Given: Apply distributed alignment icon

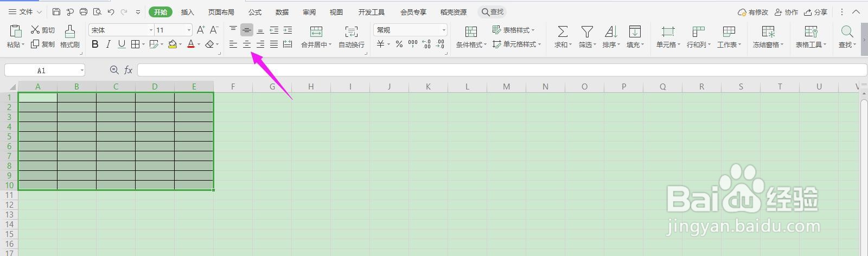Looking at the screenshot, I should click(288, 44).
